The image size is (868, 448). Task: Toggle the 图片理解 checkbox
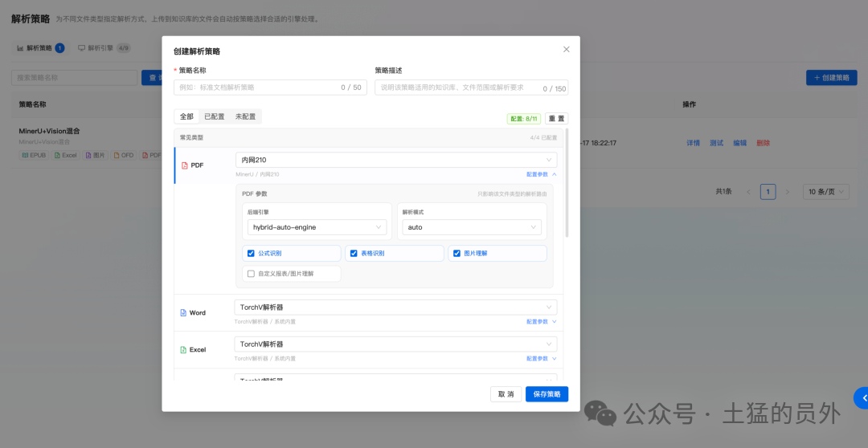(x=457, y=254)
